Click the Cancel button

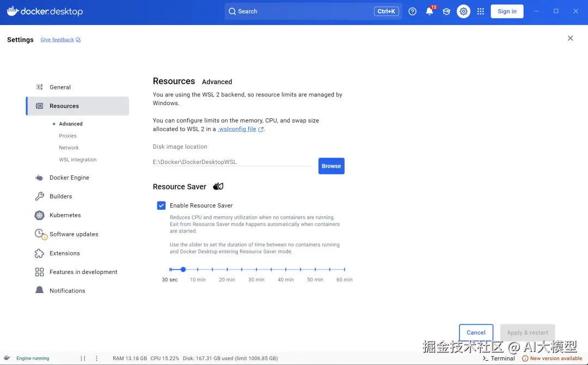476,332
